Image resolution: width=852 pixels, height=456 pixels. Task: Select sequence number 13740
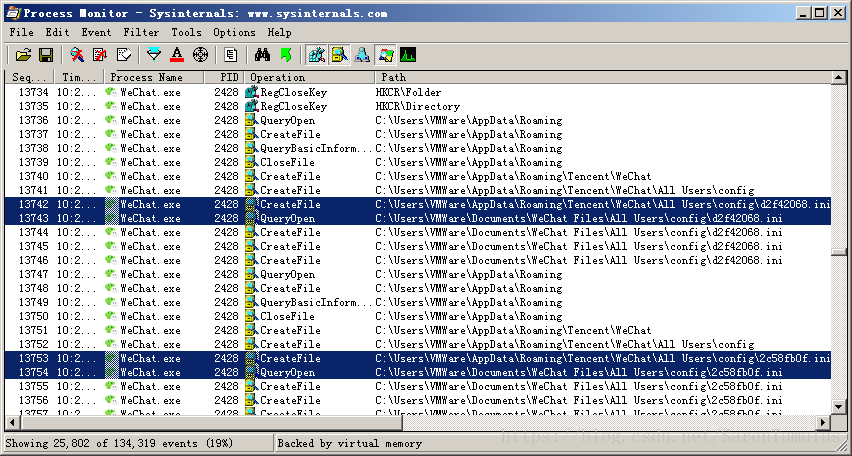(33, 177)
